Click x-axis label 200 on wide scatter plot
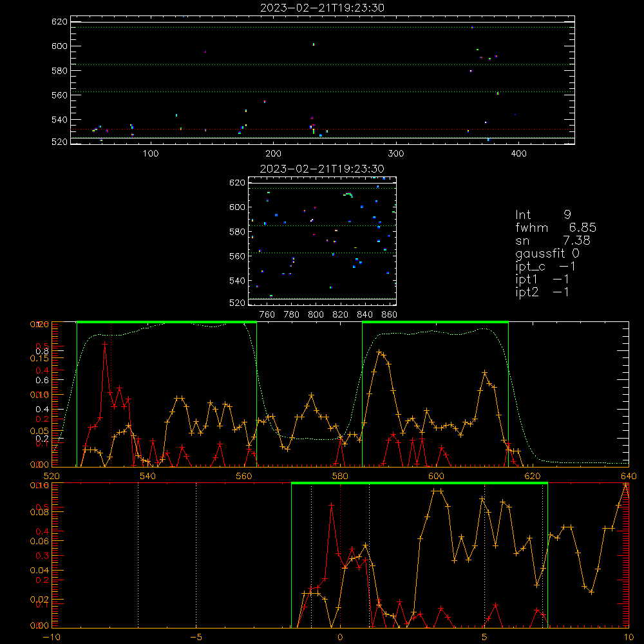This screenshot has height=644, width=644. pyautogui.click(x=273, y=154)
